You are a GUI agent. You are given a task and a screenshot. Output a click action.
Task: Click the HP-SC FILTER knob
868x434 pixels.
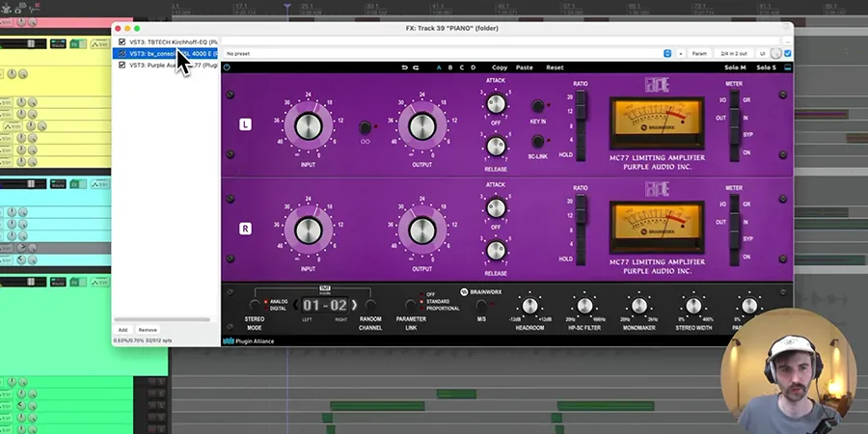point(584,306)
